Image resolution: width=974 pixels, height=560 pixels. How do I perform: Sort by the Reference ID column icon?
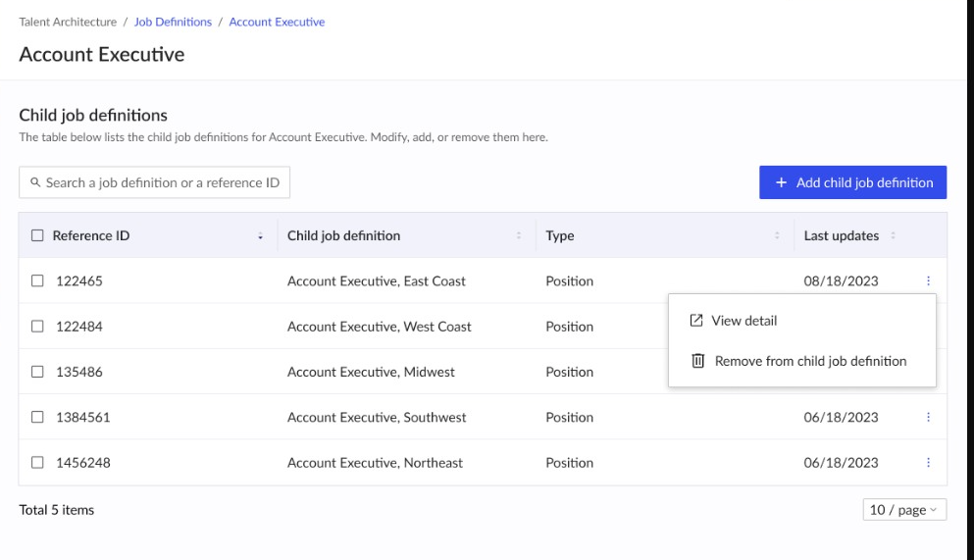[260, 236]
